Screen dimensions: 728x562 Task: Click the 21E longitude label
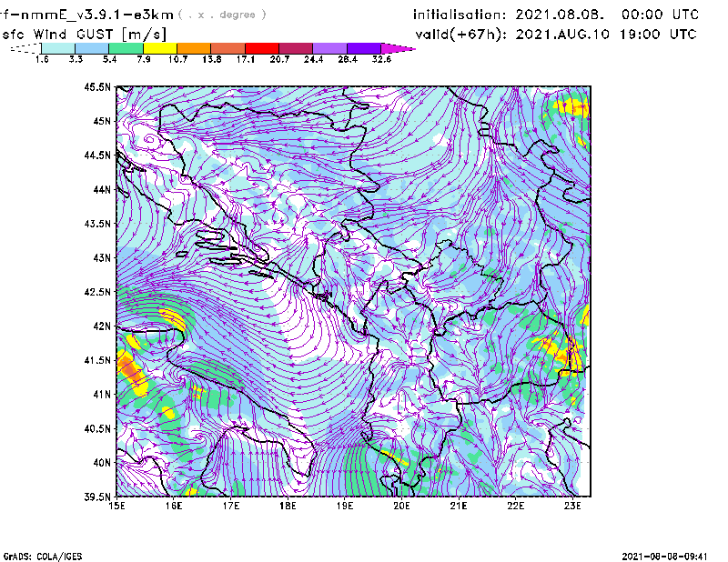click(459, 506)
